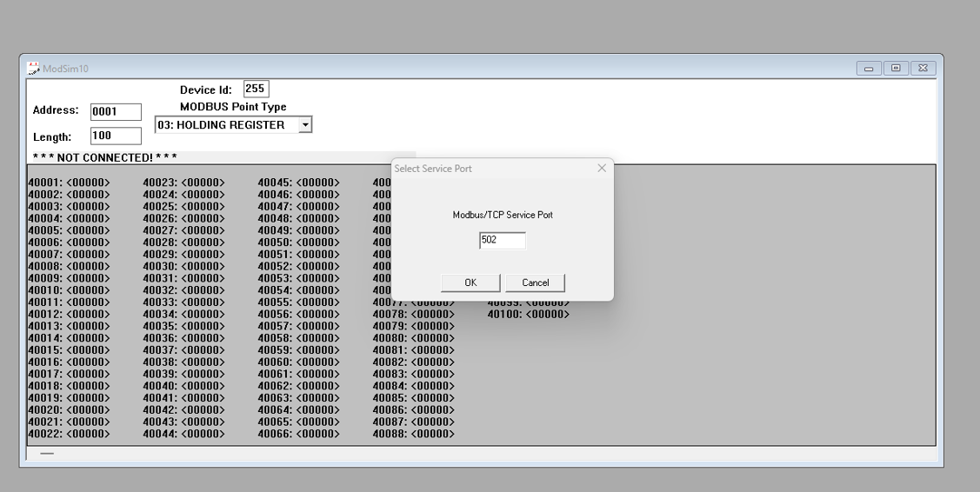Select register 40027 value

click(203, 230)
